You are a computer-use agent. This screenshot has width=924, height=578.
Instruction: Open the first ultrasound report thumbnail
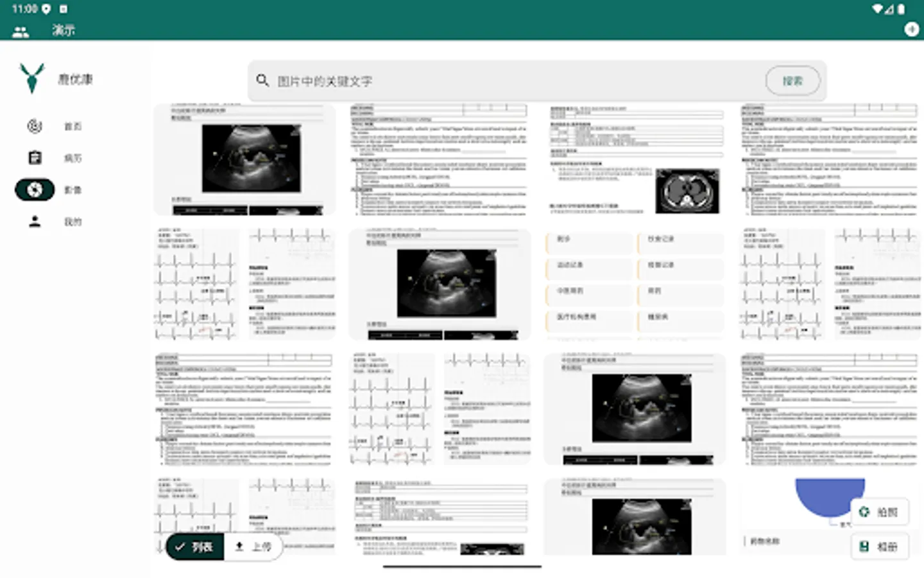tap(244, 159)
